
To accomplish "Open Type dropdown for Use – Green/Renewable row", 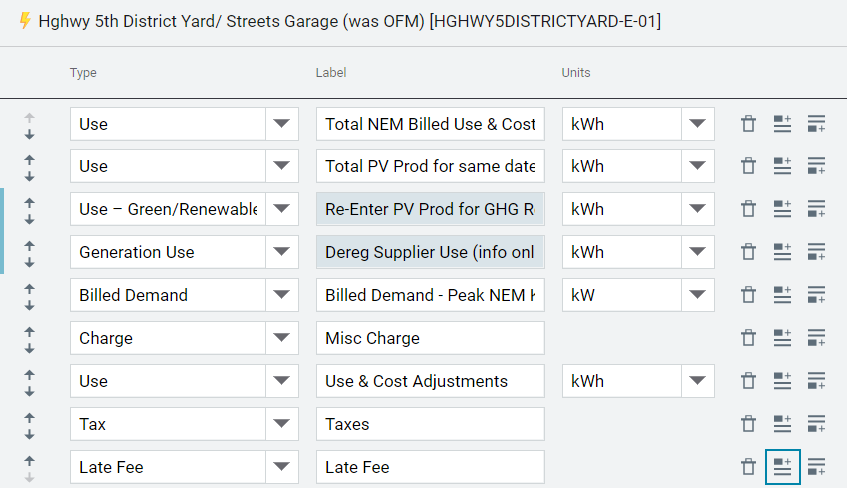I will [281, 209].
